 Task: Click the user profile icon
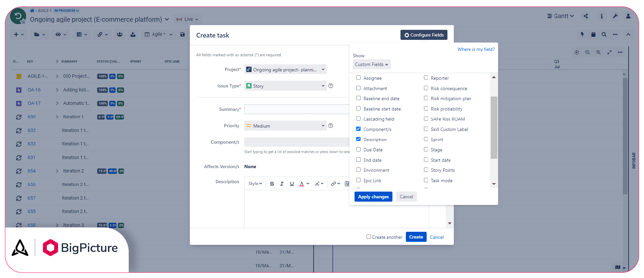point(628,16)
